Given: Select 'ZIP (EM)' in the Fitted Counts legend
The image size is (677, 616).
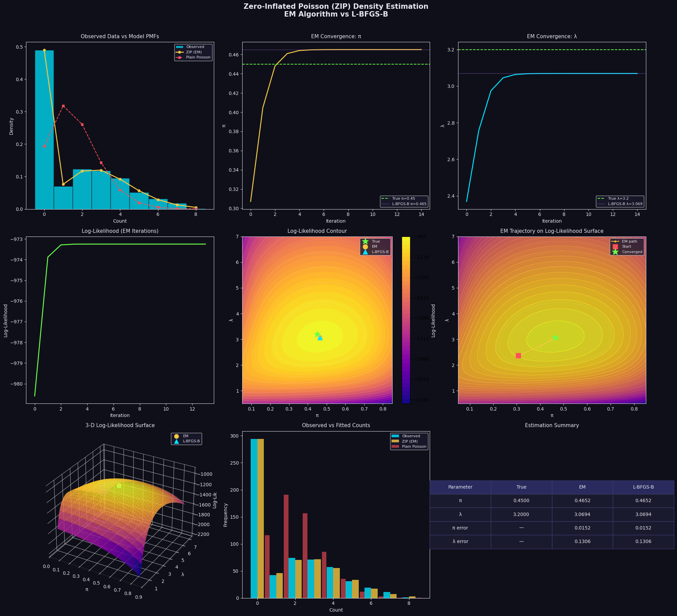Looking at the screenshot, I should pyautogui.click(x=409, y=441).
